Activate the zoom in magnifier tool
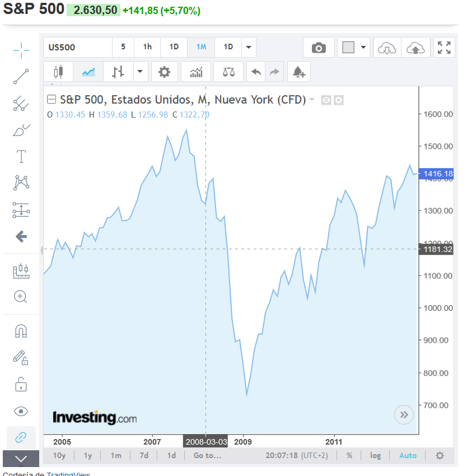Screen dimensions: 467x476 (21, 297)
